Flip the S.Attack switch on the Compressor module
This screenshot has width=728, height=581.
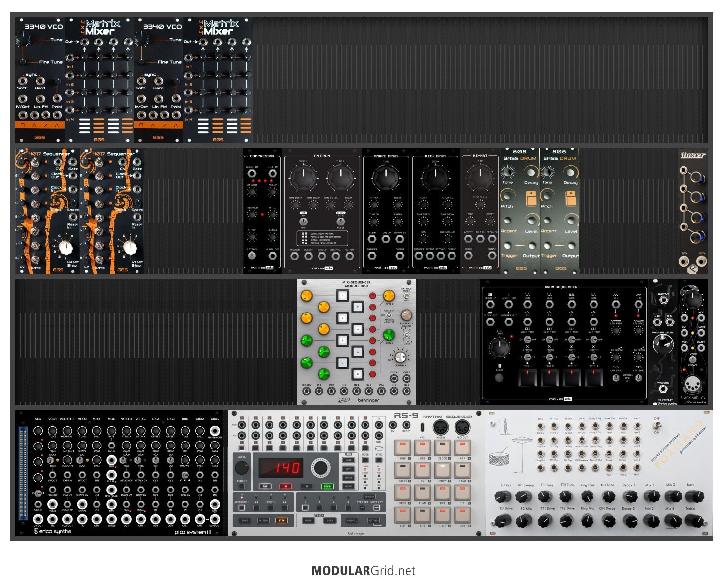tap(252, 256)
